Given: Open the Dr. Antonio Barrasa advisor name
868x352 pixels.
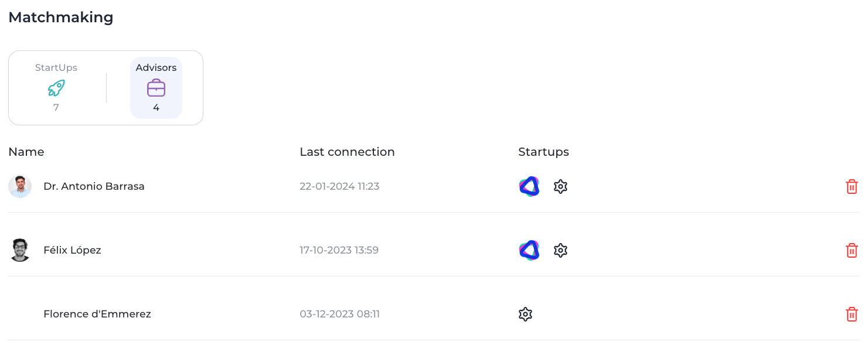Looking at the screenshot, I should [94, 186].
